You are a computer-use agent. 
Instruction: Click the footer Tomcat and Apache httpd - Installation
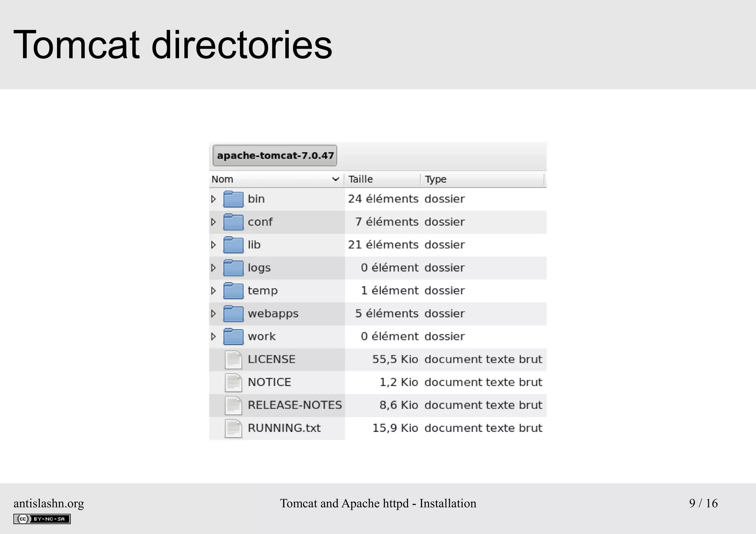(378, 503)
